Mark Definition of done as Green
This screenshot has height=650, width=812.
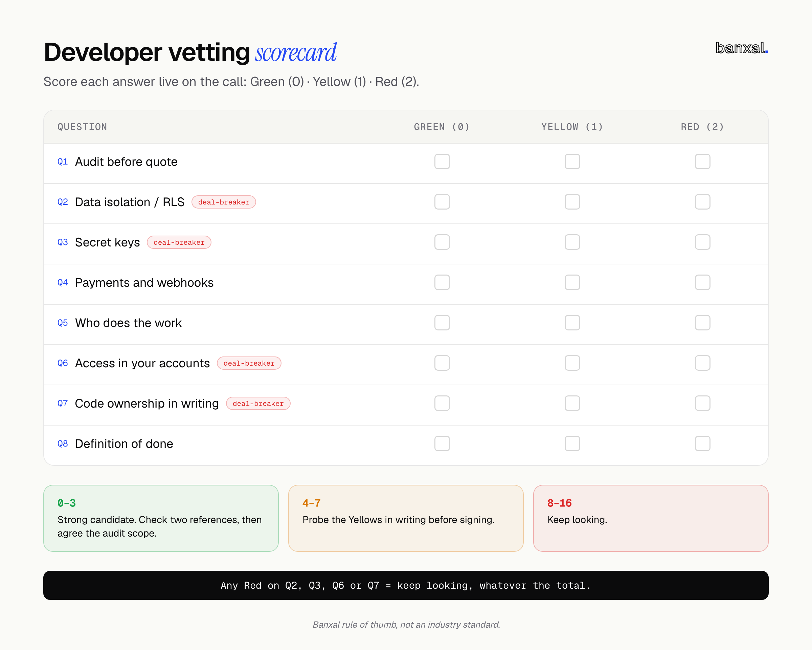click(x=442, y=444)
